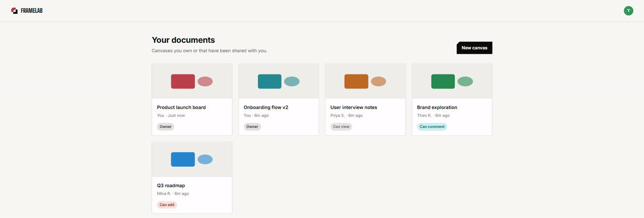Click the Owner badge on Onboarding flow v2
Viewport: 644px width, 218px height.
point(252,127)
